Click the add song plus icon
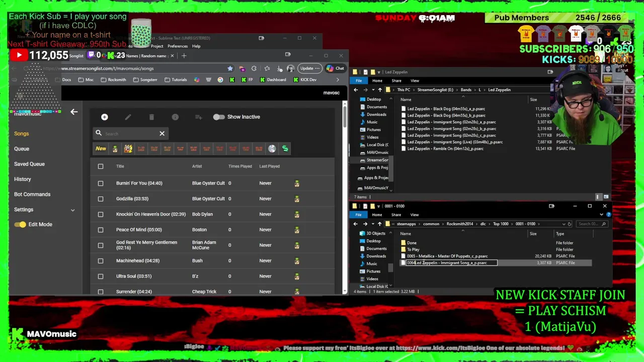644x362 pixels. pos(104,117)
